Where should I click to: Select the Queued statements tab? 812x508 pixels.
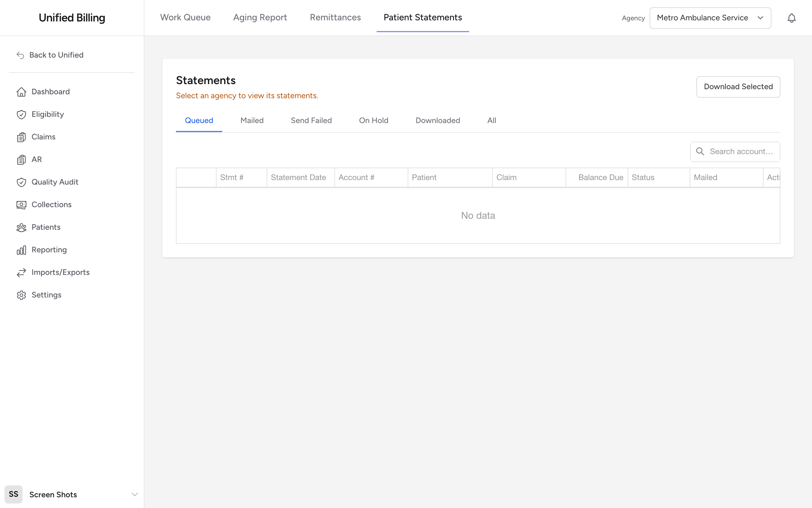[x=199, y=121]
